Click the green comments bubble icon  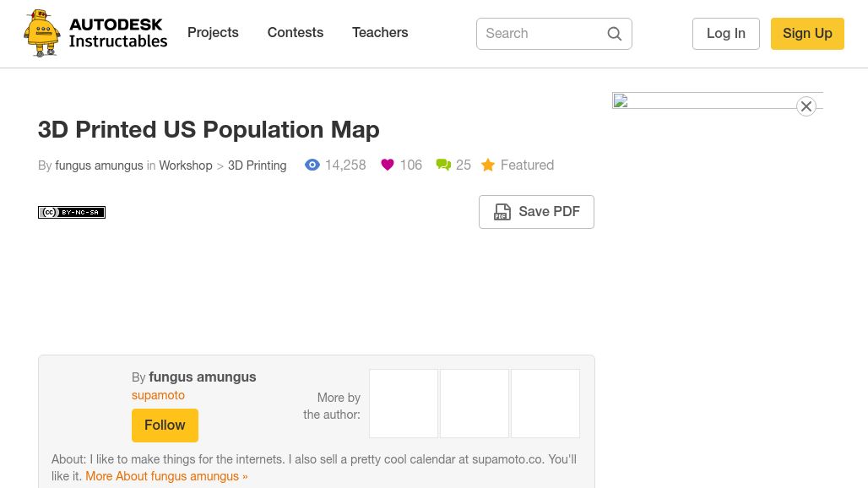[x=443, y=165]
